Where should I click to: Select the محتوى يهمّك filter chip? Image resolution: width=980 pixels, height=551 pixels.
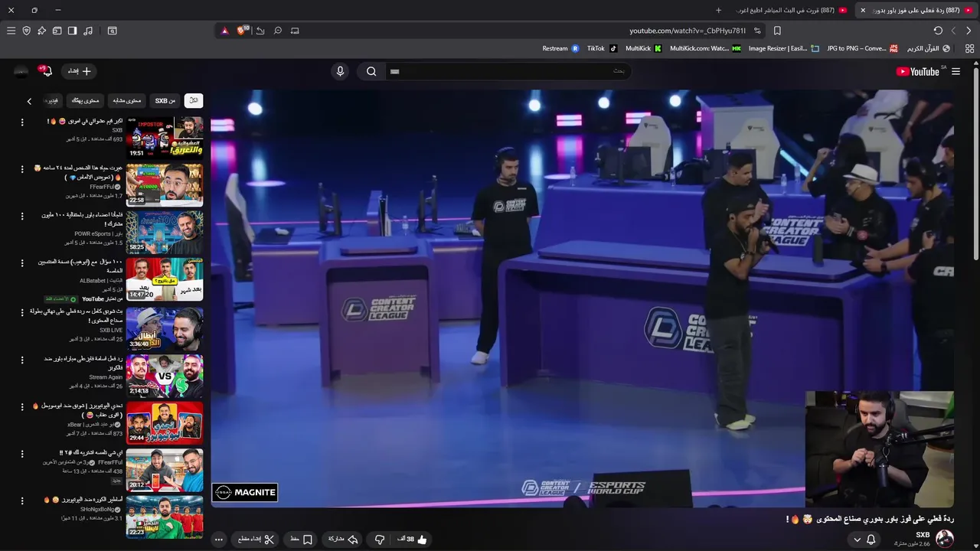tap(85, 100)
